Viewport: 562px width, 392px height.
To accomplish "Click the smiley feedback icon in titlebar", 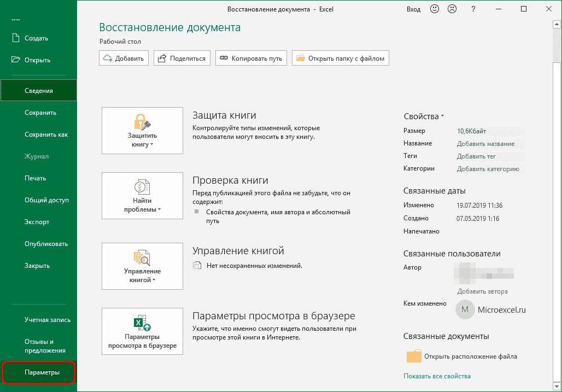I will 434,9.
